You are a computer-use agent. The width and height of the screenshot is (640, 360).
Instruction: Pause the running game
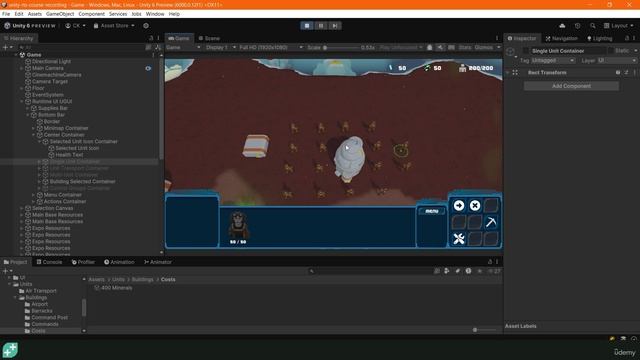click(x=321, y=26)
